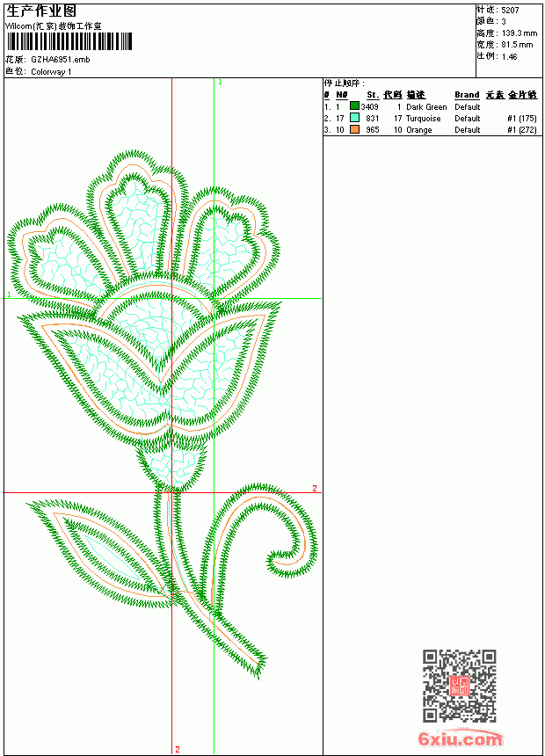
Task: Click the red seal inside the QR code
Action: [x=460, y=686]
